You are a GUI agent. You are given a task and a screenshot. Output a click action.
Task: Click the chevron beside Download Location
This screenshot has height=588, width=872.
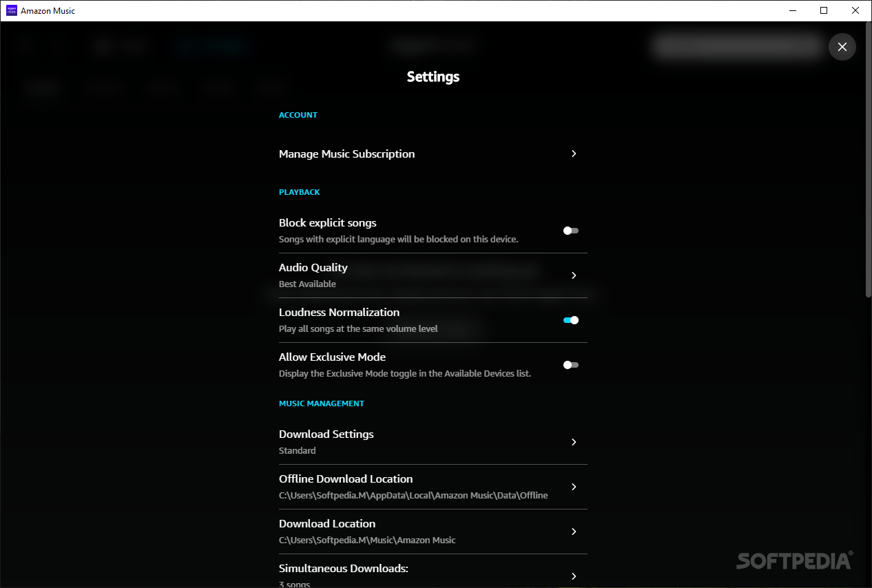[574, 532]
